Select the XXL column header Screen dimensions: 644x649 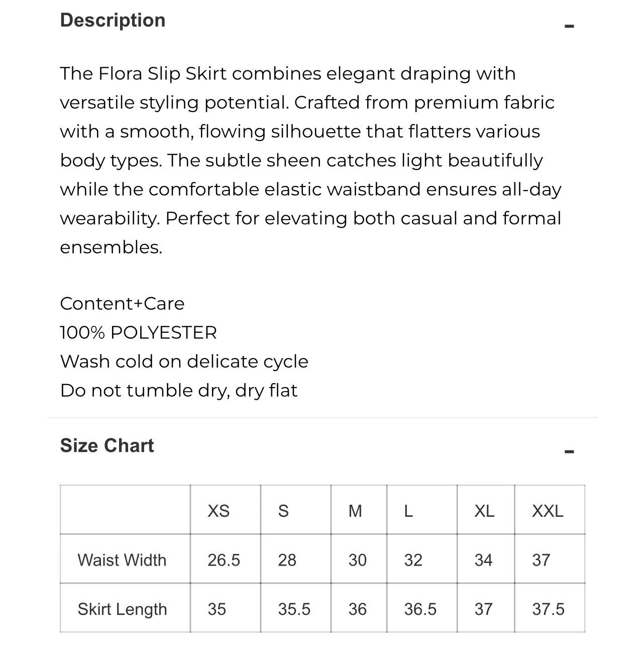[x=548, y=511]
